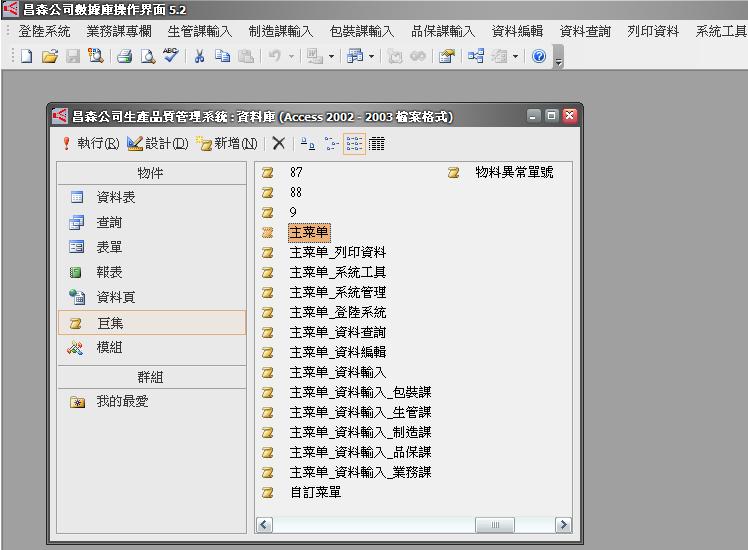Screen dimensions: 748x550
Task: Open 登陸系統 menu
Action: 44,31
